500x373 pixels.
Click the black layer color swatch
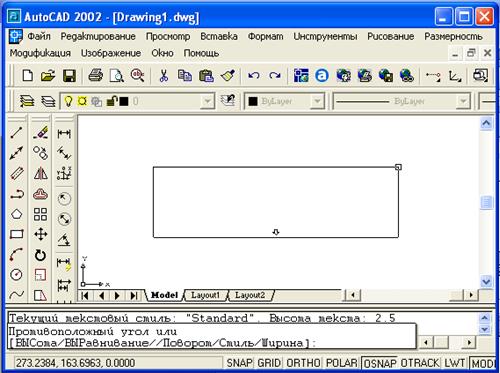pos(124,101)
